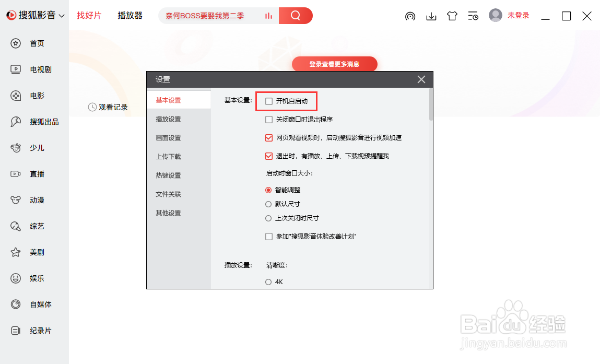This screenshot has width=600, height=364.
Task: Enable 开机自启动 checkbox
Action: pos(269,101)
